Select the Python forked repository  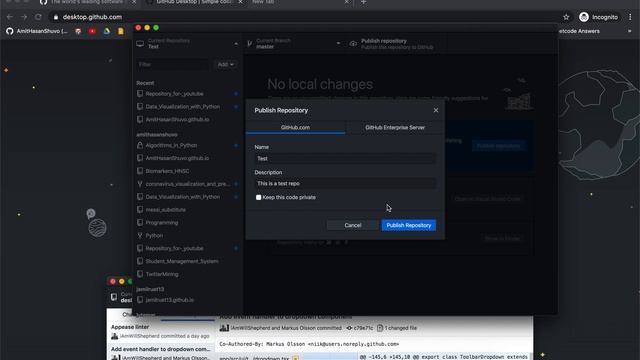pyautogui.click(x=188, y=236)
